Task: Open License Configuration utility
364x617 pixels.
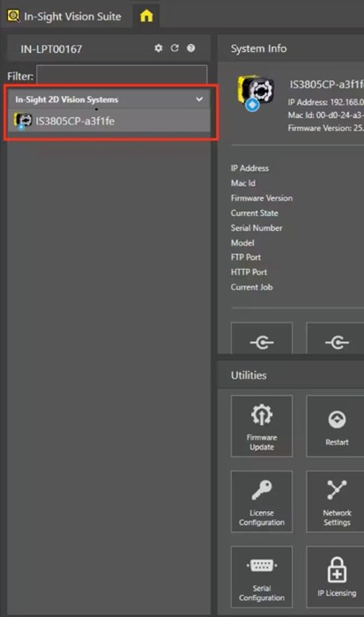Action: tap(262, 502)
